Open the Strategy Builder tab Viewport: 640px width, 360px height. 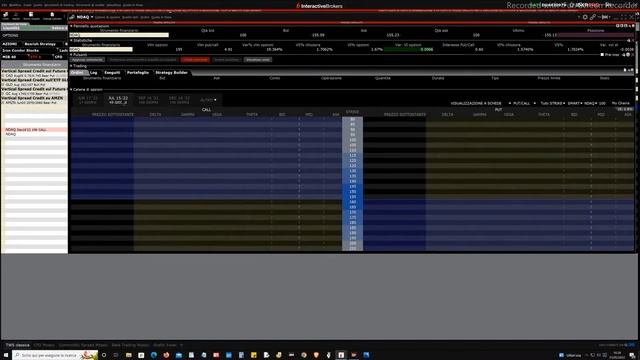click(x=171, y=73)
